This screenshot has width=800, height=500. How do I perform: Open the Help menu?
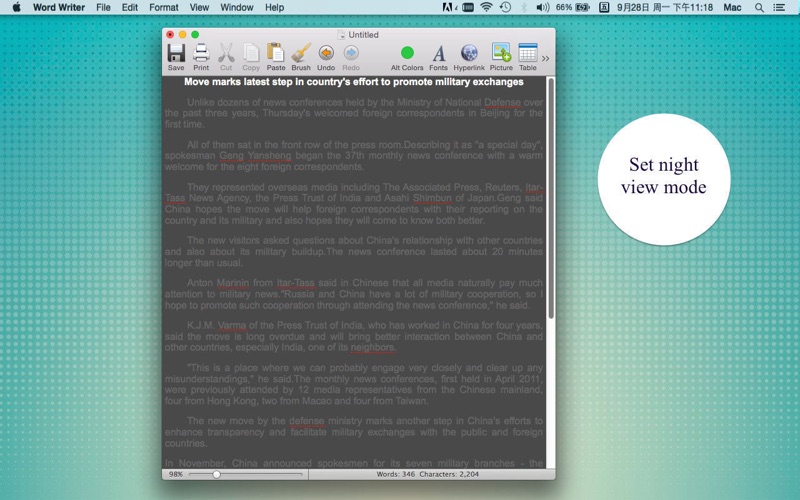pos(274,7)
